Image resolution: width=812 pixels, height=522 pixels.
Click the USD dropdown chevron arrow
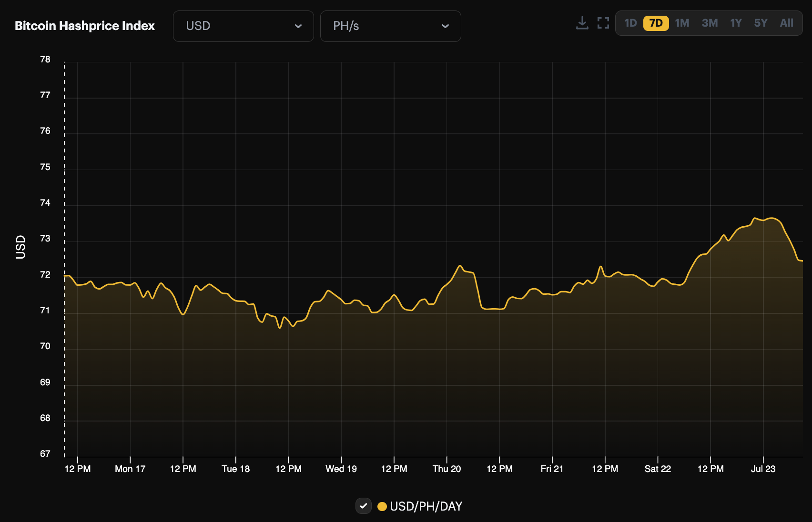coord(299,26)
